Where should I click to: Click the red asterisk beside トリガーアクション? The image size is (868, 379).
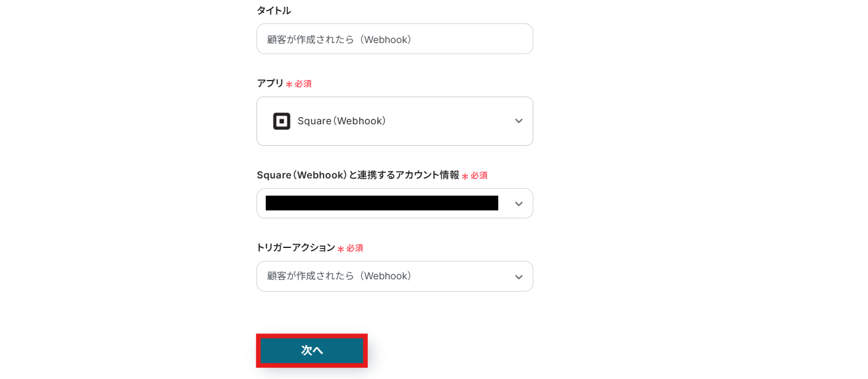click(340, 249)
